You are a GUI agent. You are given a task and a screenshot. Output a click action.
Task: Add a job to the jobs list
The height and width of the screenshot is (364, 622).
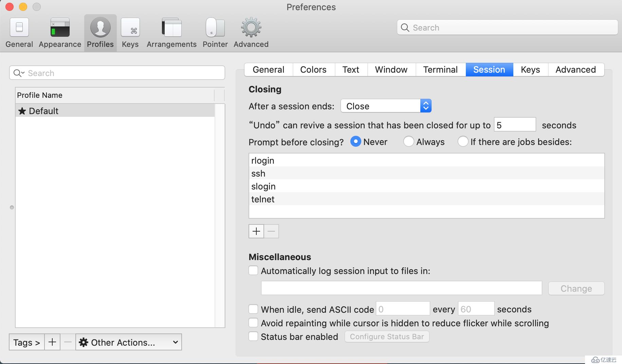(256, 231)
